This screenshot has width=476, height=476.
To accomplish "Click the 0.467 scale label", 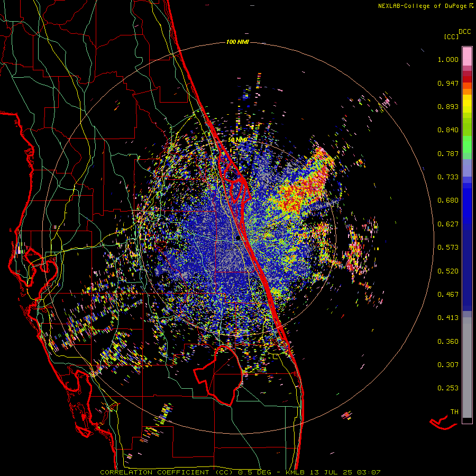I will (x=448, y=295).
